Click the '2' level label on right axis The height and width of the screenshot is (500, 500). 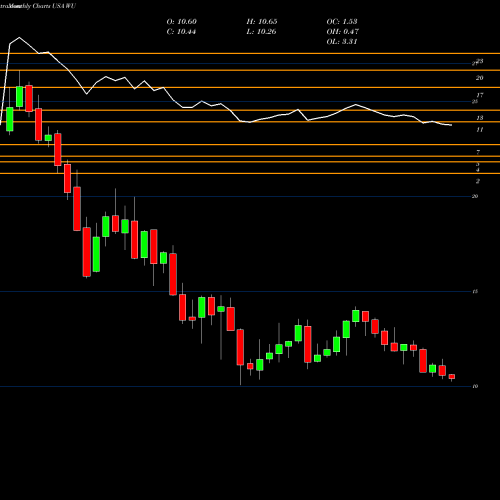tap(478, 181)
